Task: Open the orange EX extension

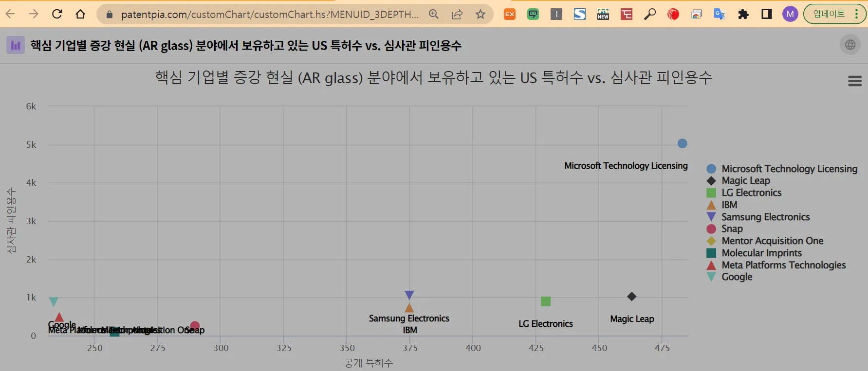Action: tap(510, 14)
